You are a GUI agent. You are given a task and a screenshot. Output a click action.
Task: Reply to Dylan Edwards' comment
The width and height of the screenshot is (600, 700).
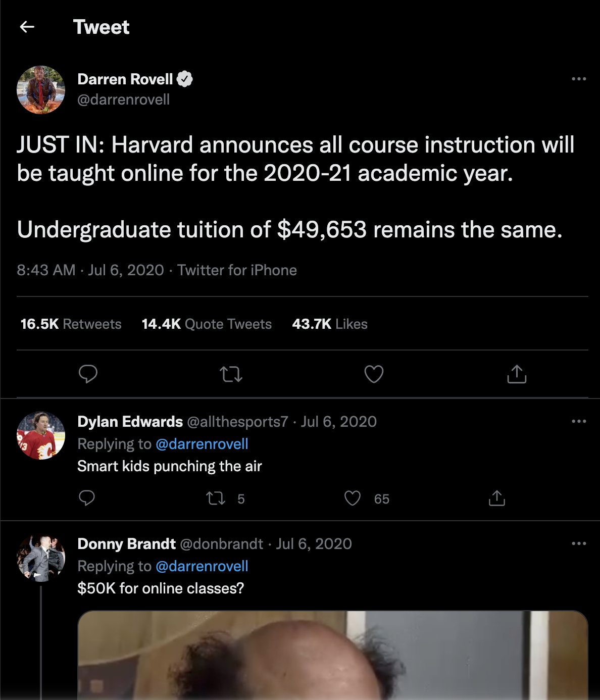[x=87, y=498]
